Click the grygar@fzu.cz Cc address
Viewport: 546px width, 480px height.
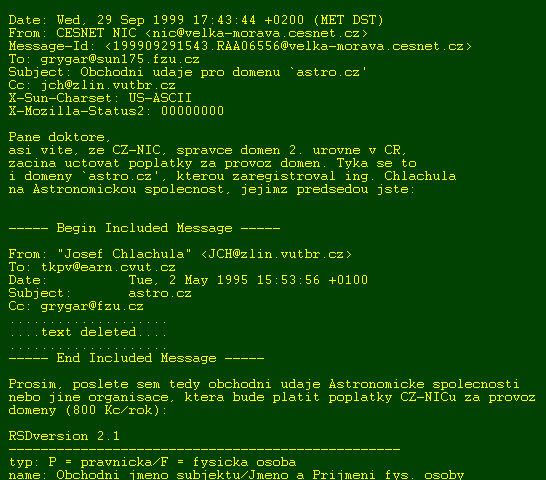[92, 306]
